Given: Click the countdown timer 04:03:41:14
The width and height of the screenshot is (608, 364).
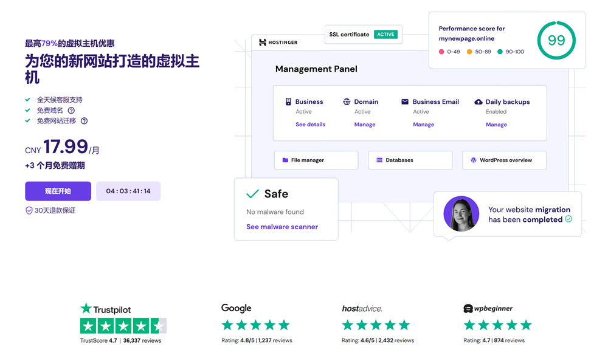Looking at the screenshot, I should 128,191.
